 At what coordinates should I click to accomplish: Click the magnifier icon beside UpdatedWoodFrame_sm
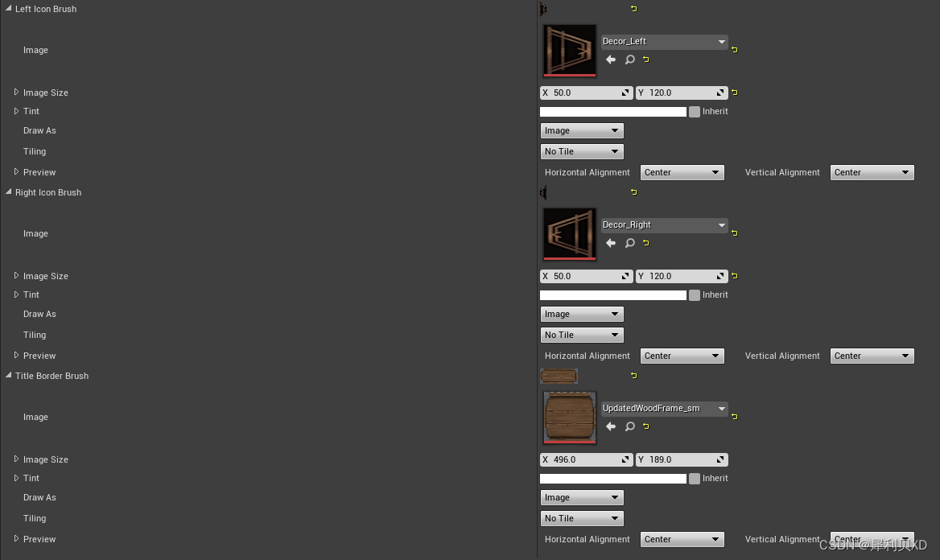coord(630,426)
